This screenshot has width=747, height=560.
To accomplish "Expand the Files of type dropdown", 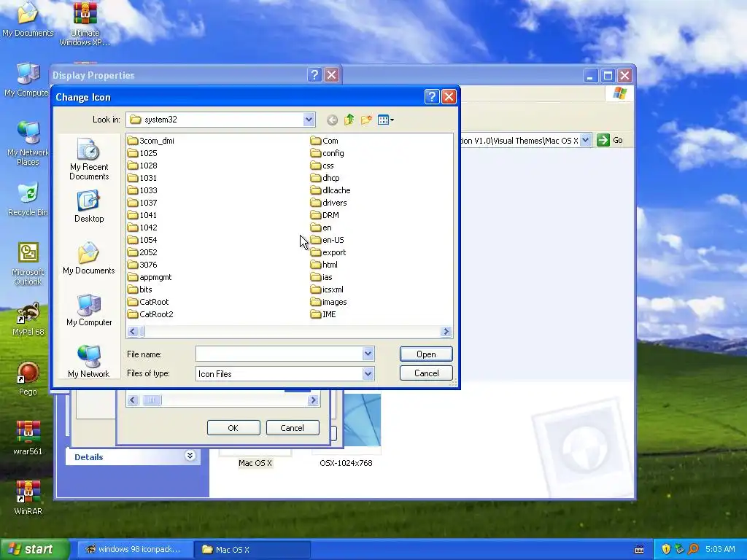I will point(368,374).
